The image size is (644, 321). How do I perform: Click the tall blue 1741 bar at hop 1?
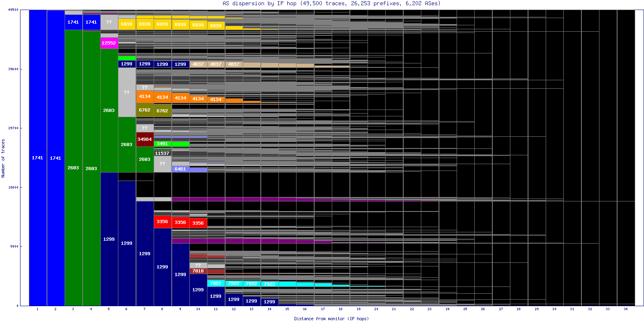(38, 158)
